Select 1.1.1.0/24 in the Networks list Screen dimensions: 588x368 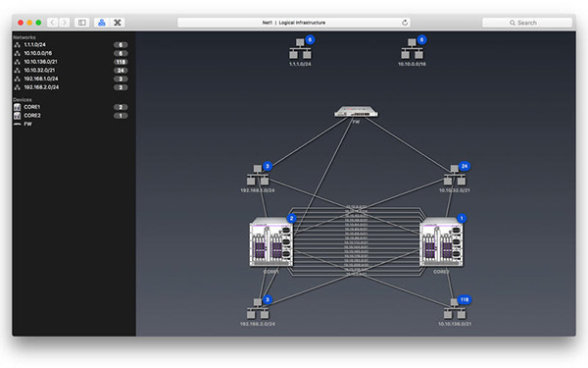pyautogui.click(x=71, y=45)
